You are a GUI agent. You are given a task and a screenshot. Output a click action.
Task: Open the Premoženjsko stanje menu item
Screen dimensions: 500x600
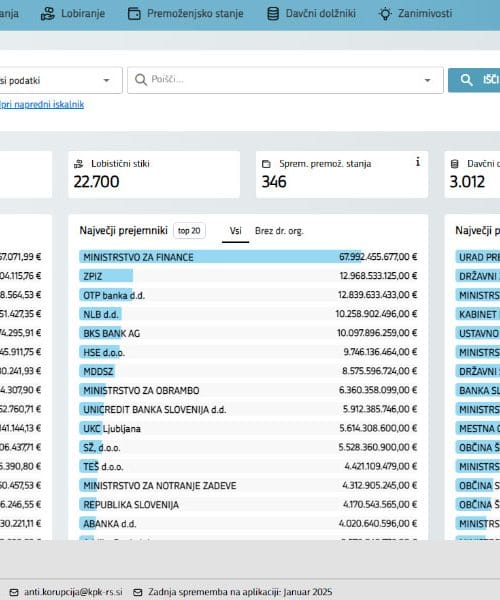tap(186, 14)
